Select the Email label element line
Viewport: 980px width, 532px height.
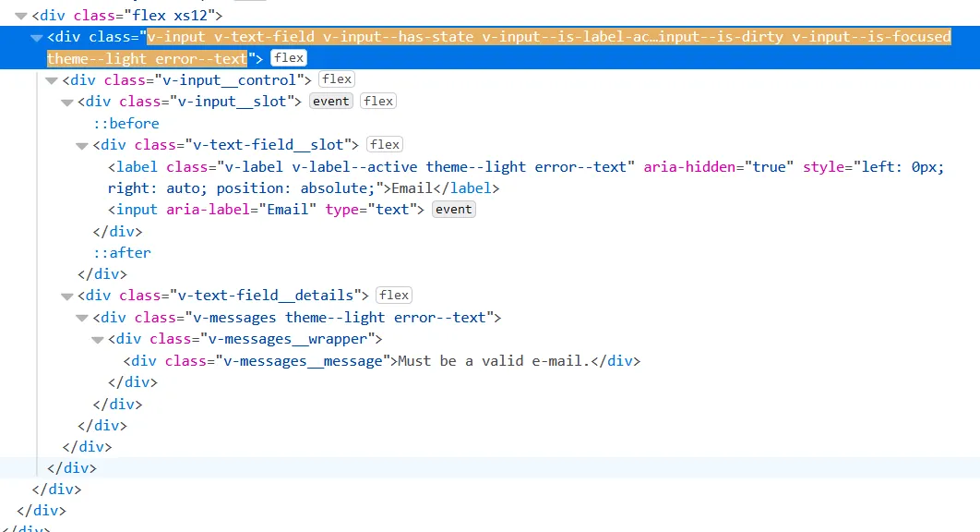point(526,177)
